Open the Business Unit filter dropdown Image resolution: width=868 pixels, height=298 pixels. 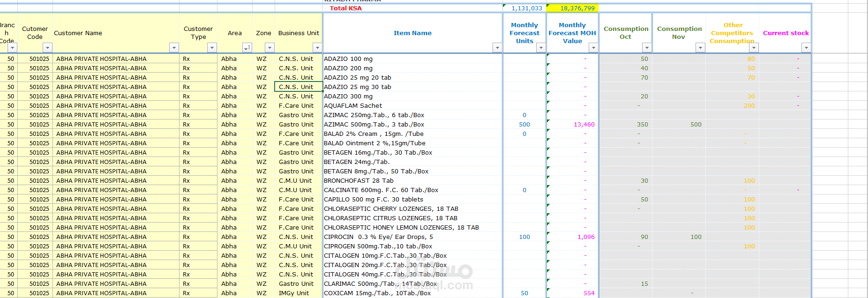pyautogui.click(x=317, y=48)
